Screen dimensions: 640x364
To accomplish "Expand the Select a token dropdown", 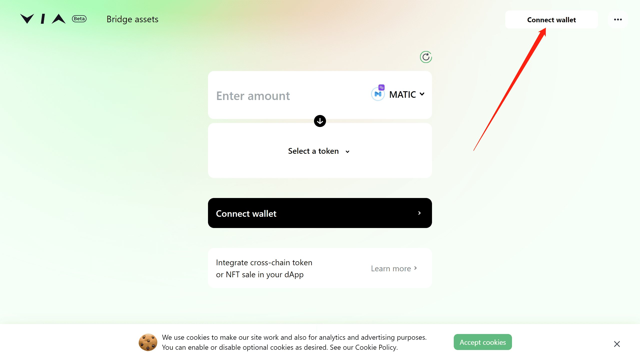I will (x=319, y=151).
